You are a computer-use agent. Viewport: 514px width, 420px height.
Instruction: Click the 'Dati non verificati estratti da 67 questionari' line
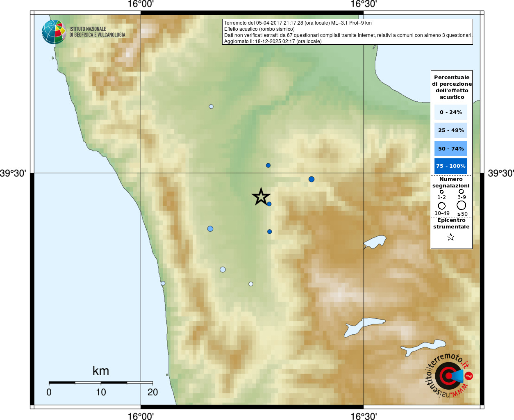(348, 35)
